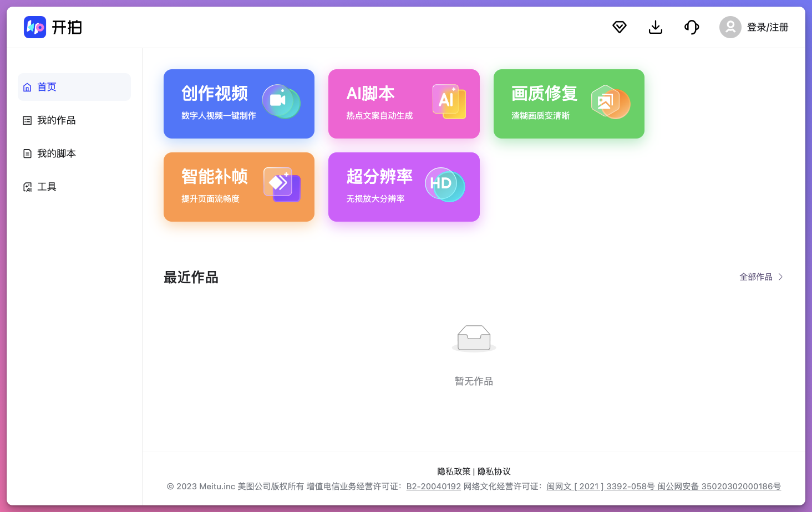Image resolution: width=812 pixels, height=512 pixels.
Task: Open the 画质修复 feature card
Action: (569, 104)
